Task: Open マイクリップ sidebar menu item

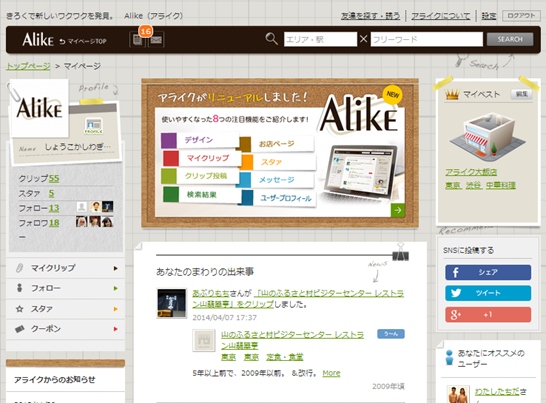Action: (65, 268)
